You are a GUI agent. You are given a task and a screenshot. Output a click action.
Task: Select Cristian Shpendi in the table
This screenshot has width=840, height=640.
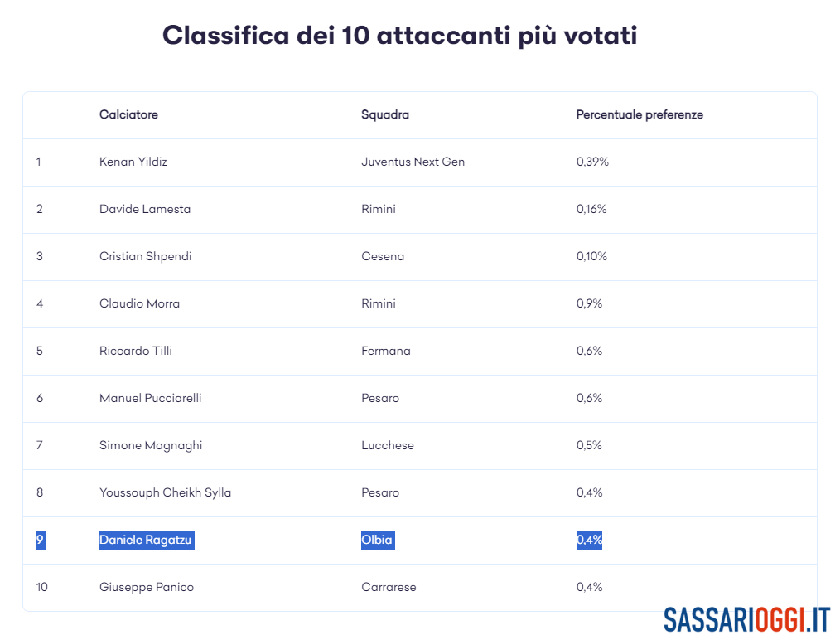[x=146, y=256]
